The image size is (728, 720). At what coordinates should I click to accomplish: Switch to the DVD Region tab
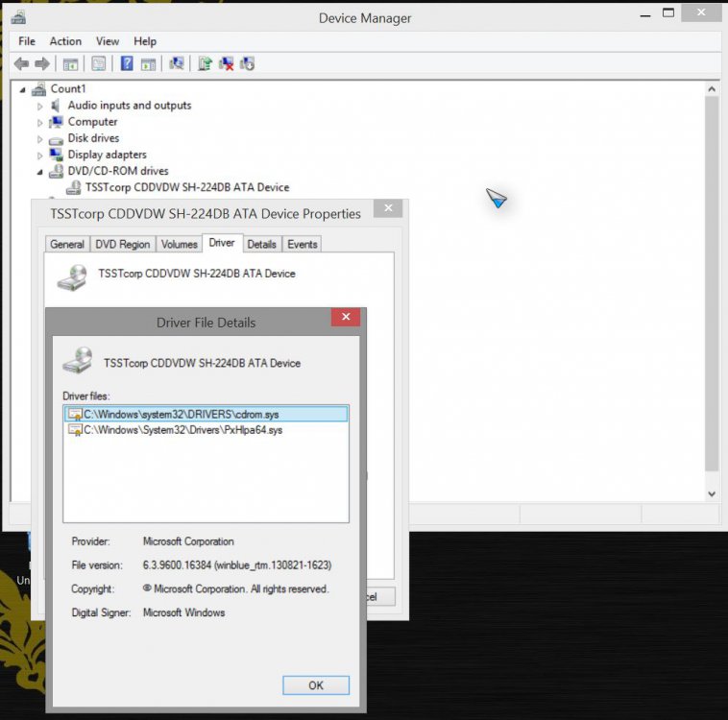point(123,244)
